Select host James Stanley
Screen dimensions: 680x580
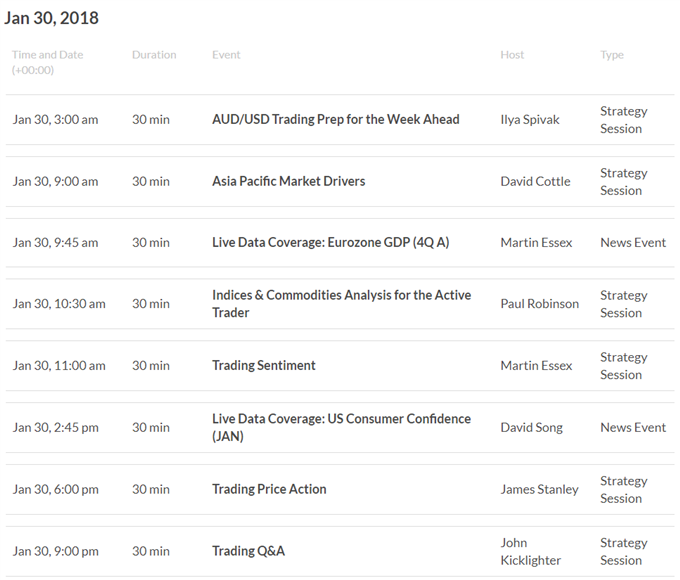tap(539, 489)
